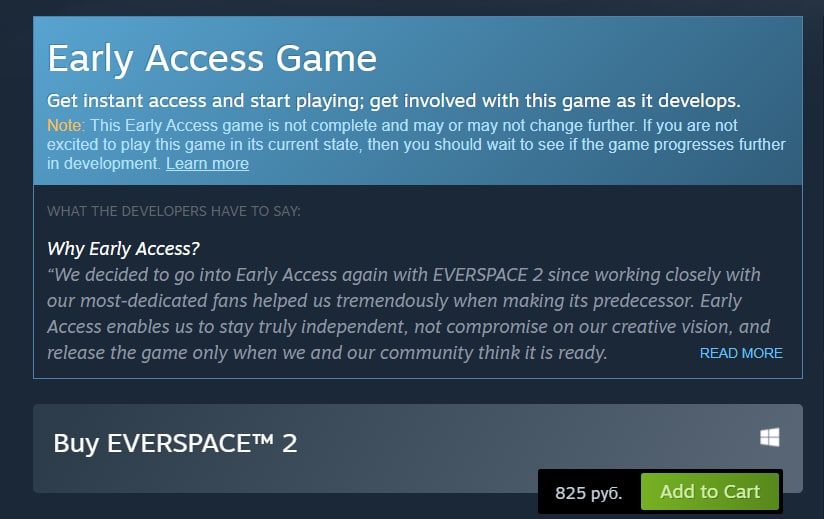Click the Windows platform icon
Image resolution: width=824 pixels, height=519 pixels.
coord(769,437)
